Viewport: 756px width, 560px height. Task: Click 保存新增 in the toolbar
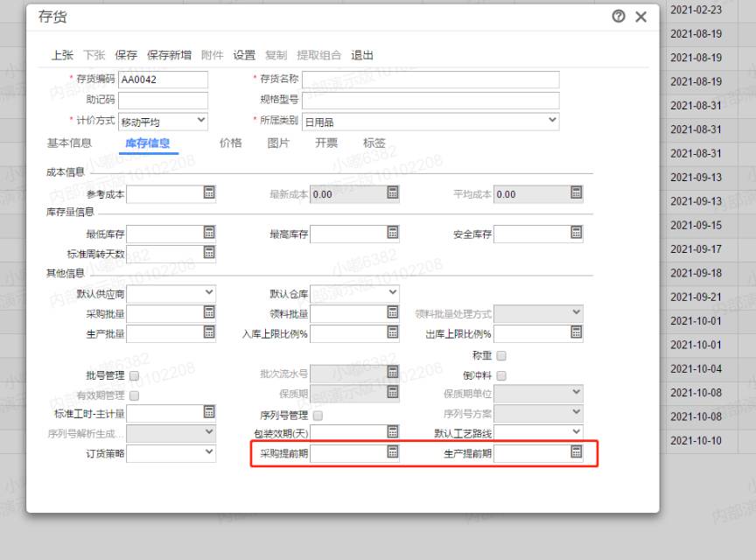tap(169, 55)
